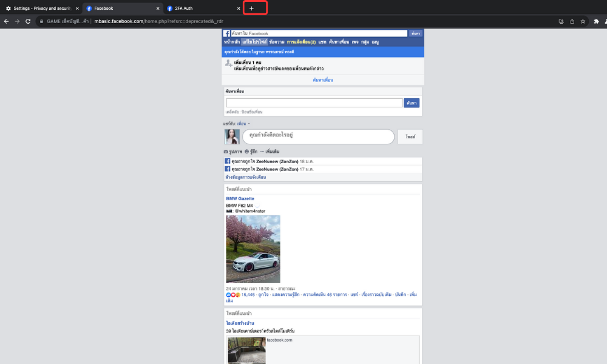Close the Settings - Privacy and security tab
This screenshot has height=364, width=607.
coord(77,8)
